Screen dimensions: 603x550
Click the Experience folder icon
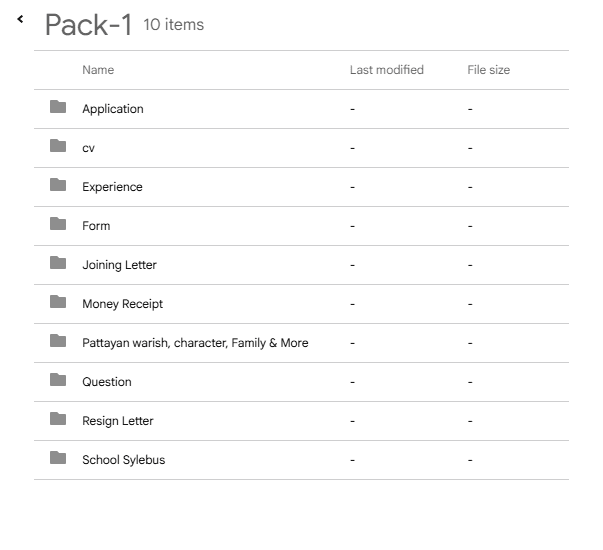click(58, 185)
